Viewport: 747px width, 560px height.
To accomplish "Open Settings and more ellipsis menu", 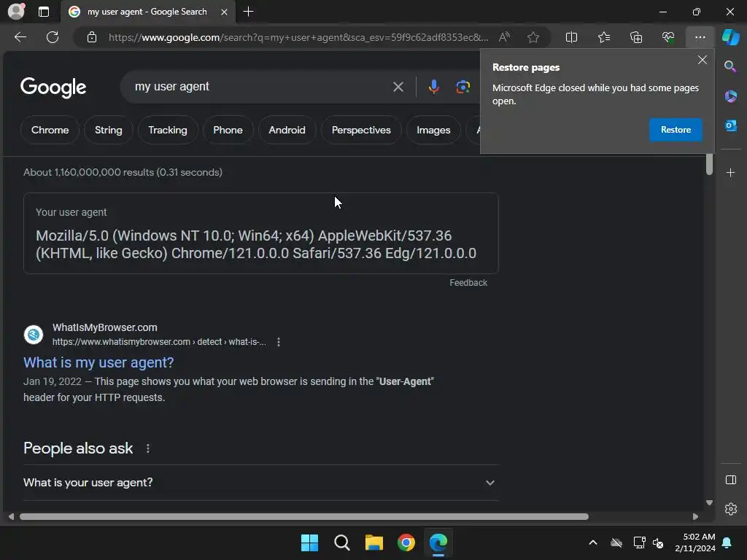I will (x=700, y=37).
